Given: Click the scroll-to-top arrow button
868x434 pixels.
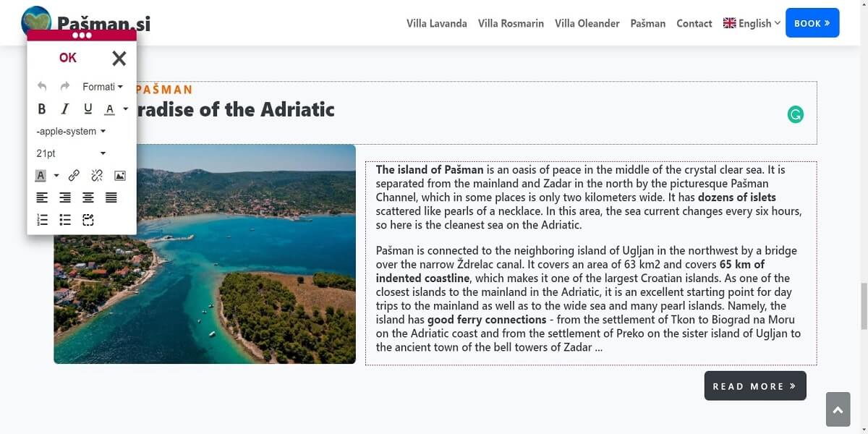Looking at the screenshot, I should coord(838,410).
